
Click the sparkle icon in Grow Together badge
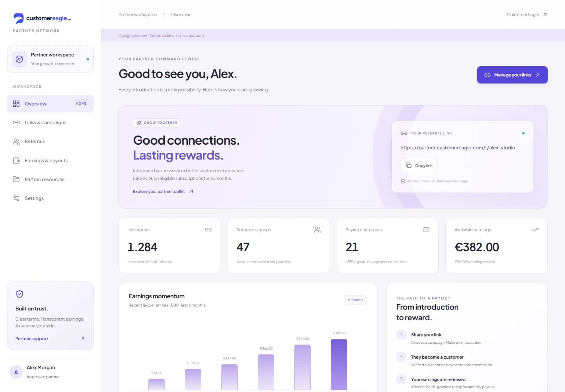click(x=139, y=123)
